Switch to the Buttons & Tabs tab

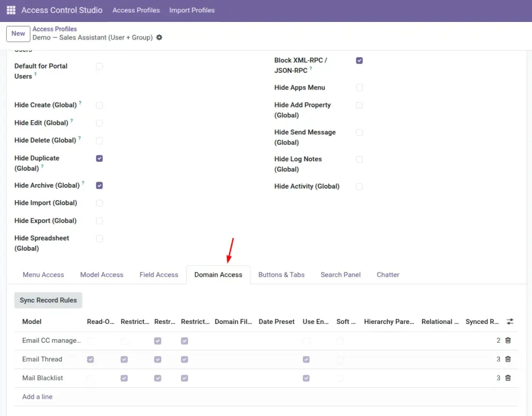pos(281,275)
